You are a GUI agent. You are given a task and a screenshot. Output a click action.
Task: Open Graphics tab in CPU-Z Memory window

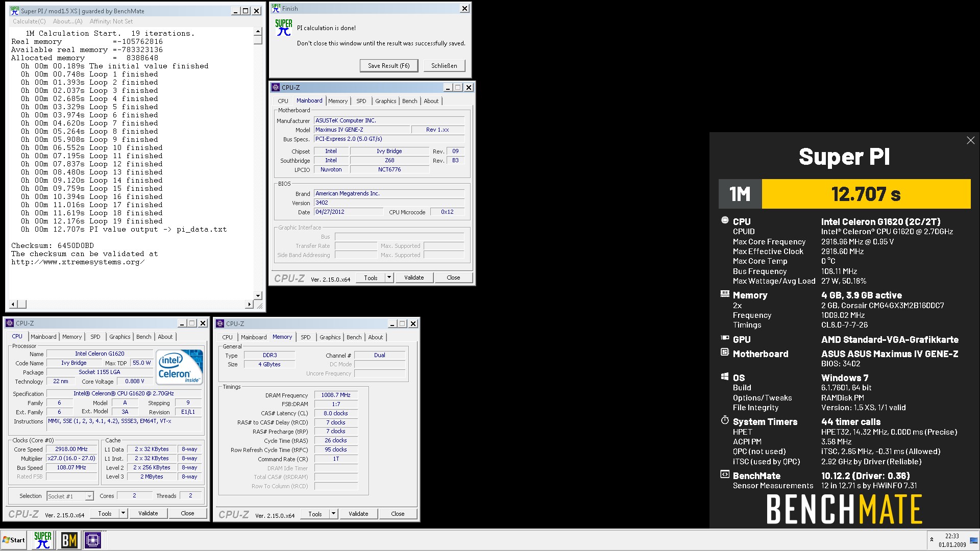330,337
